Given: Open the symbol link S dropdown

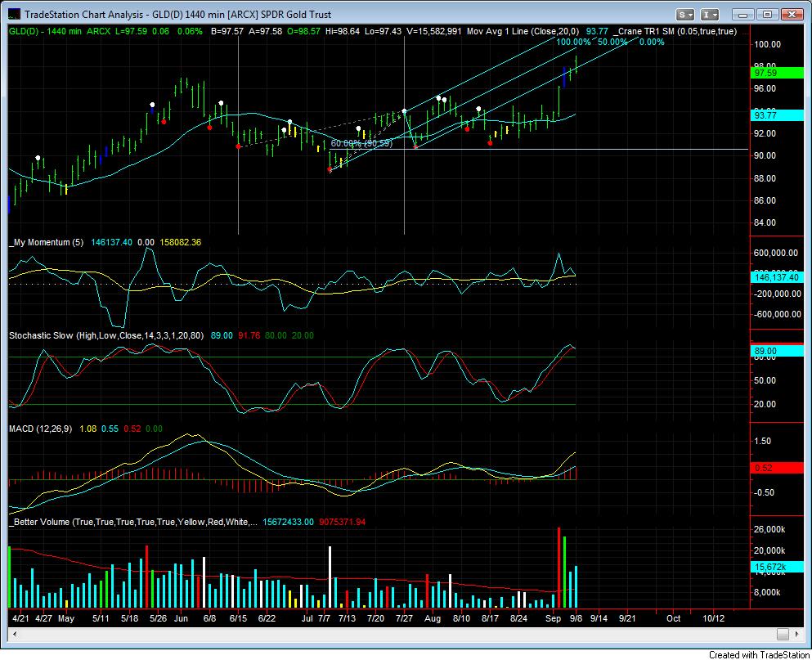Looking at the screenshot, I should coord(685,15).
